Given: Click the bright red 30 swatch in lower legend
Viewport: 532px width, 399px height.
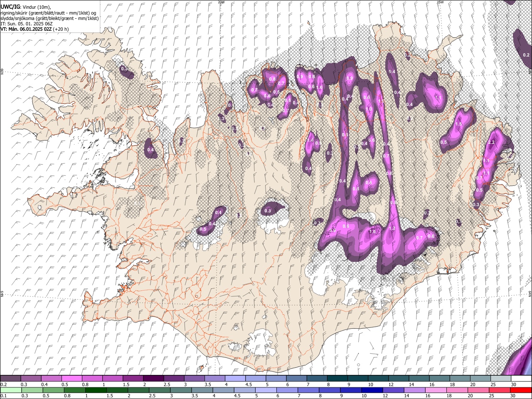Looking at the screenshot, I should [520, 390].
